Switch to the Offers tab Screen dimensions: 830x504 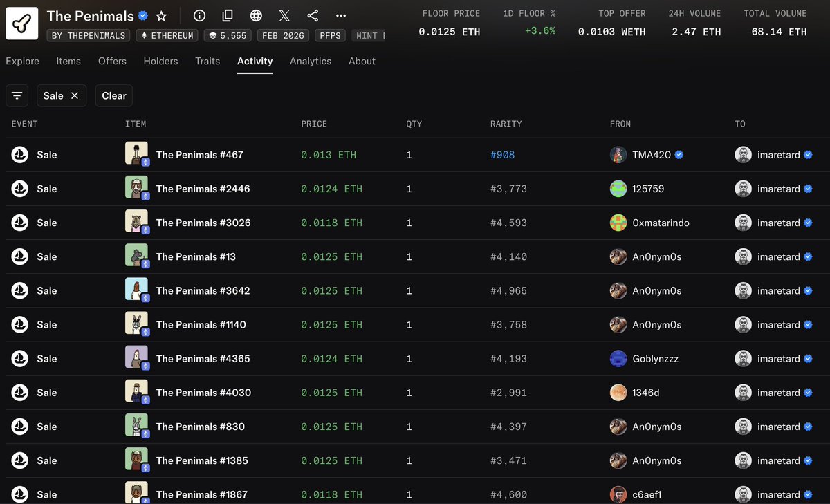click(x=112, y=61)
